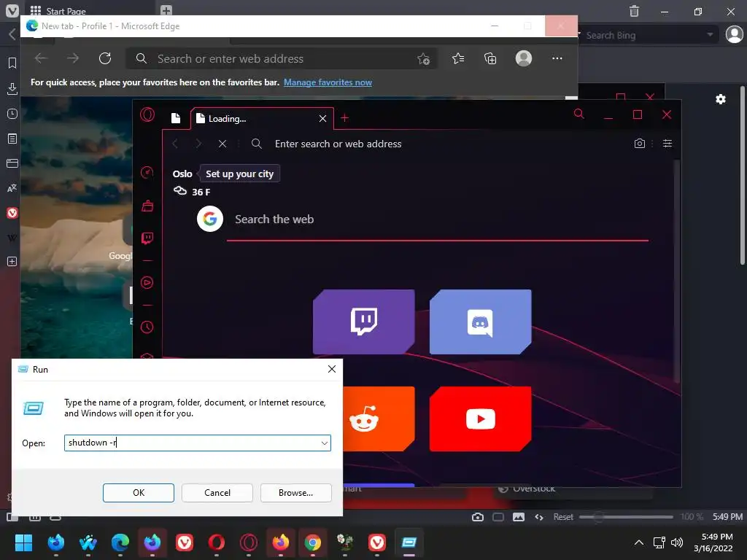747x560 pixels.
Task: Refresh the page in Edge
Action: pyautogui.click(x=105, y=58)
